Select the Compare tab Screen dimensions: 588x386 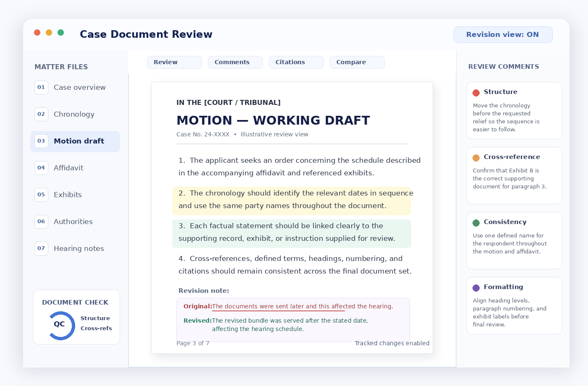point(357,62)
